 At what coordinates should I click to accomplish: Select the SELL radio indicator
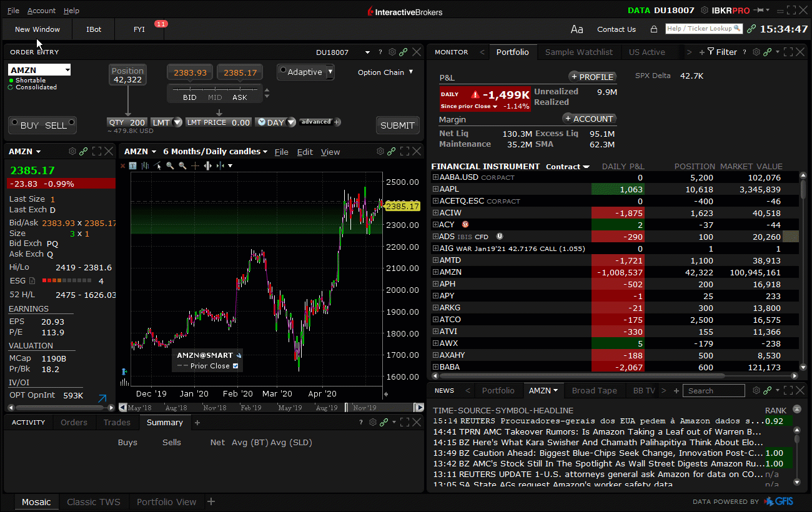point(72,121)
